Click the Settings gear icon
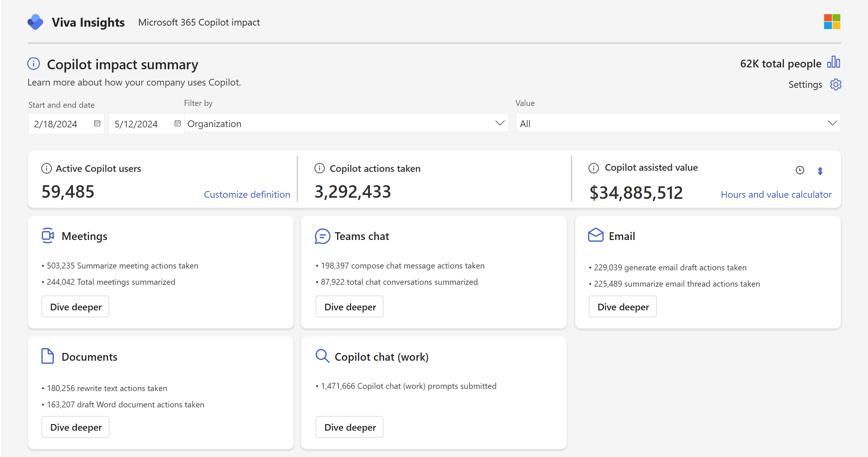This screenshot has height=457, width=868. pyautogui.click(x=835, y=84)
